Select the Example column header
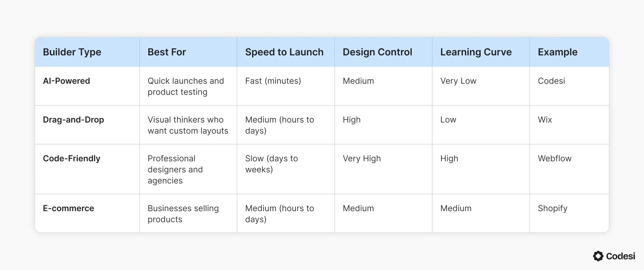Viewport: 644px width, 270px height. pos(557,52)
